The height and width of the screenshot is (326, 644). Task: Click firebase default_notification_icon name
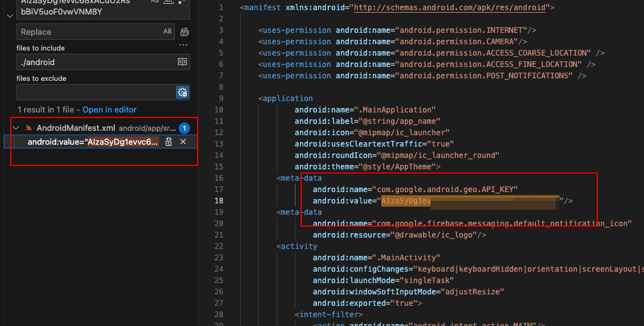click(502, 224)
